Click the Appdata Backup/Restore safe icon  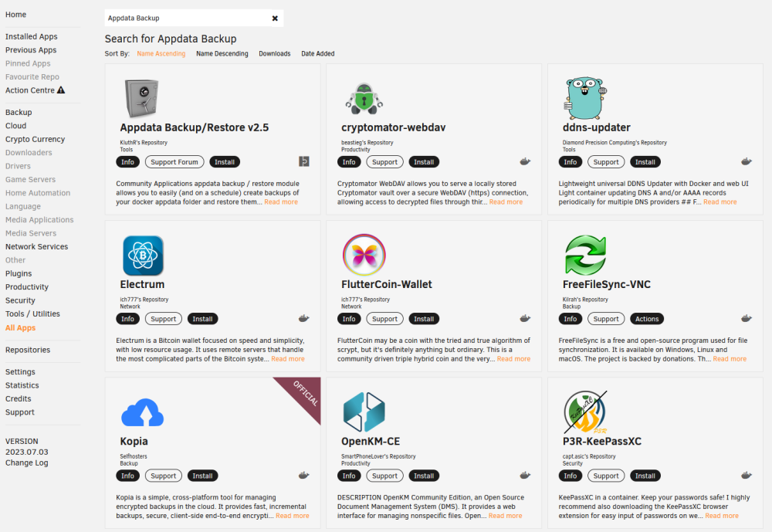(x=141, y=99)
